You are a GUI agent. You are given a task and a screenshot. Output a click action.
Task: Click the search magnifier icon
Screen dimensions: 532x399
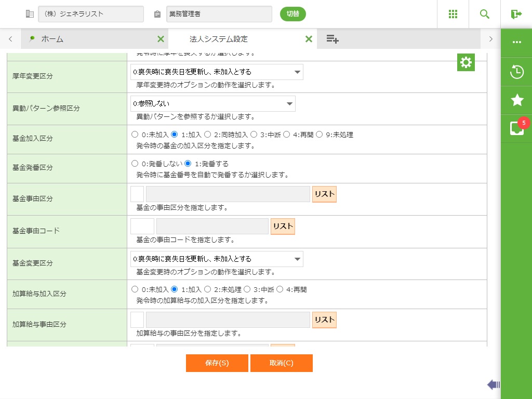[485, 14]
